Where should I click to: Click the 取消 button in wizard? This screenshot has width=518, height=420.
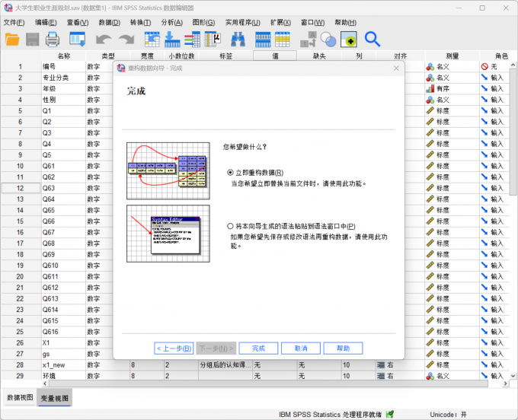point(301,348)
